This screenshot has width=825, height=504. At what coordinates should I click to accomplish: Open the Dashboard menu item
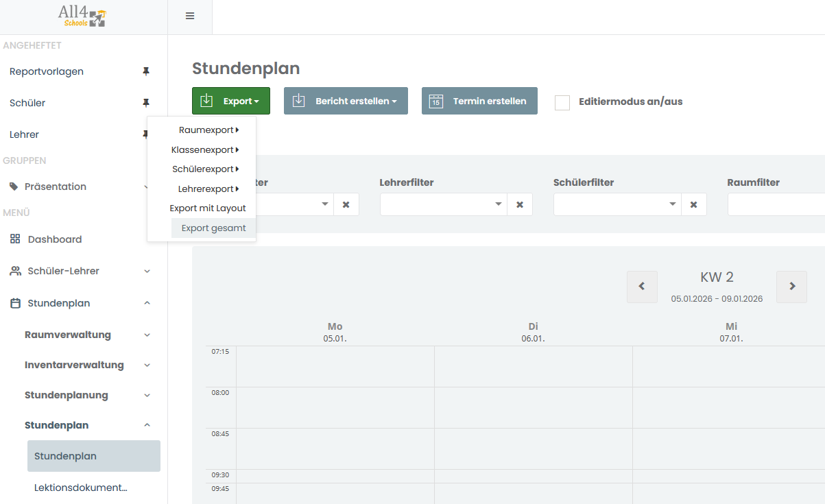55,239
